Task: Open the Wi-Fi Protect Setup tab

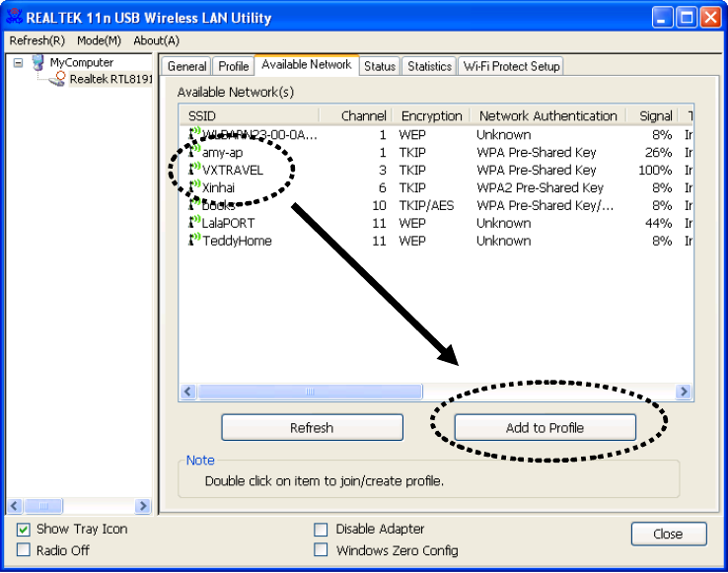Action: [511, 66]
